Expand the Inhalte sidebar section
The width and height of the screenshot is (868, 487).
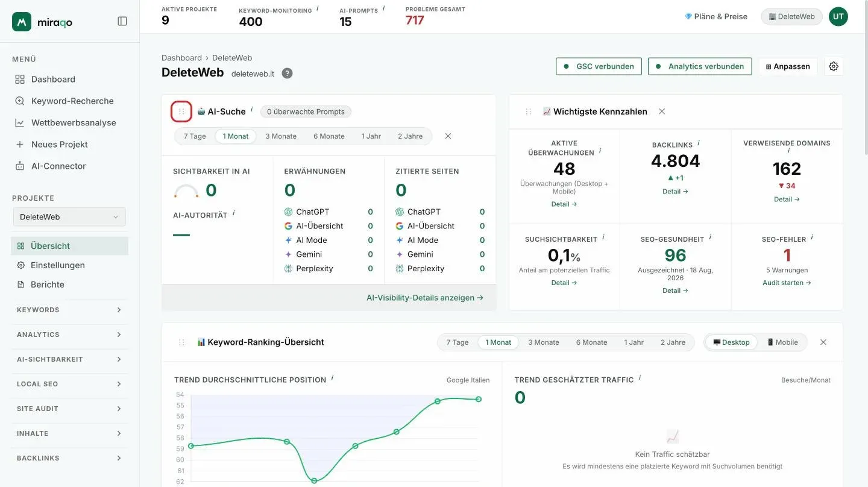[70, 433]
